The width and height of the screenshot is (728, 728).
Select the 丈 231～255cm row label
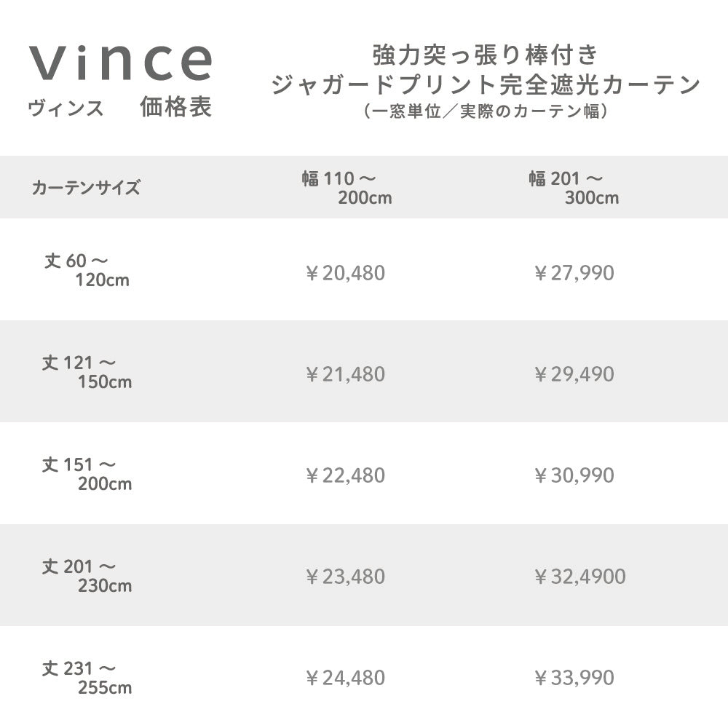tap(86, 677)
